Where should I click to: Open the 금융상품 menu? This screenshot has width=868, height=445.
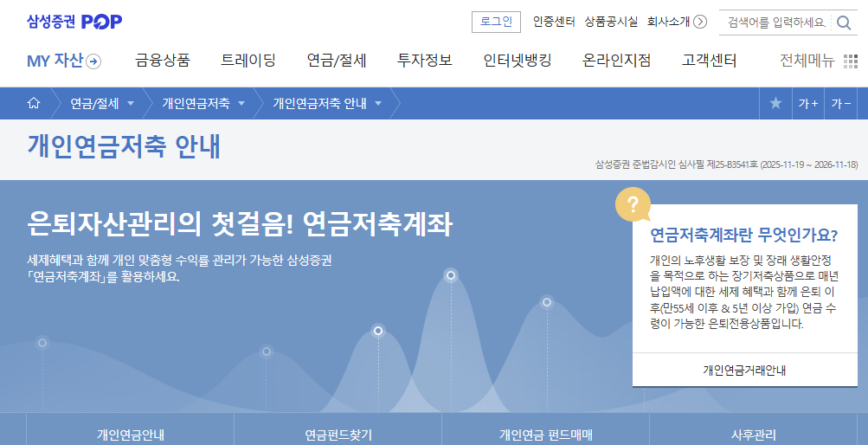162,61
